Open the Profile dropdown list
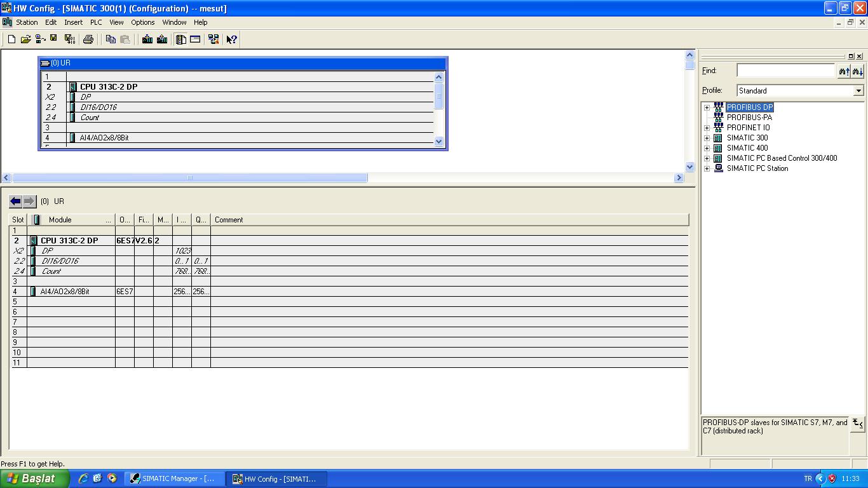 tap(858, 91)
